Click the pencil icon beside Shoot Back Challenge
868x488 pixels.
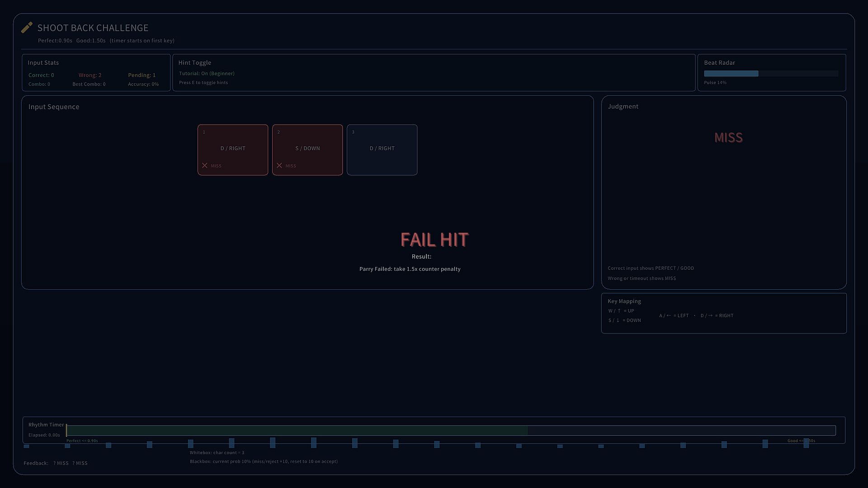click(x=27, y=28)
